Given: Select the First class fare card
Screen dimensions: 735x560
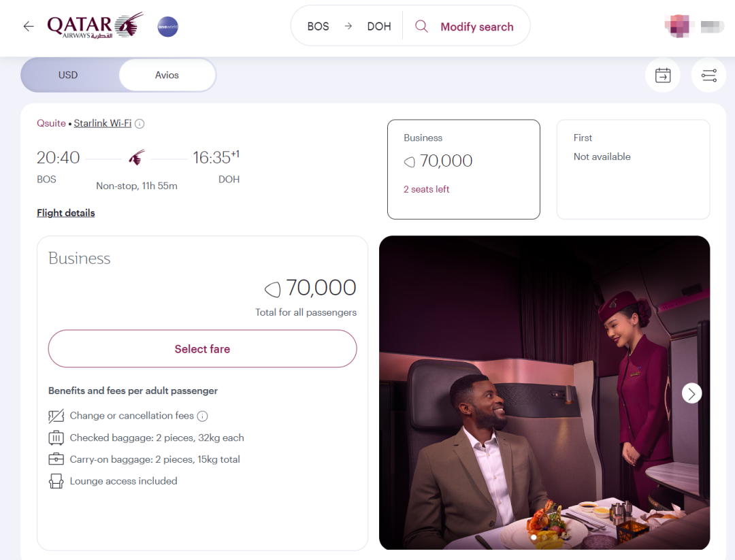Looking at the screenshot, I should (x=633, y=169).
